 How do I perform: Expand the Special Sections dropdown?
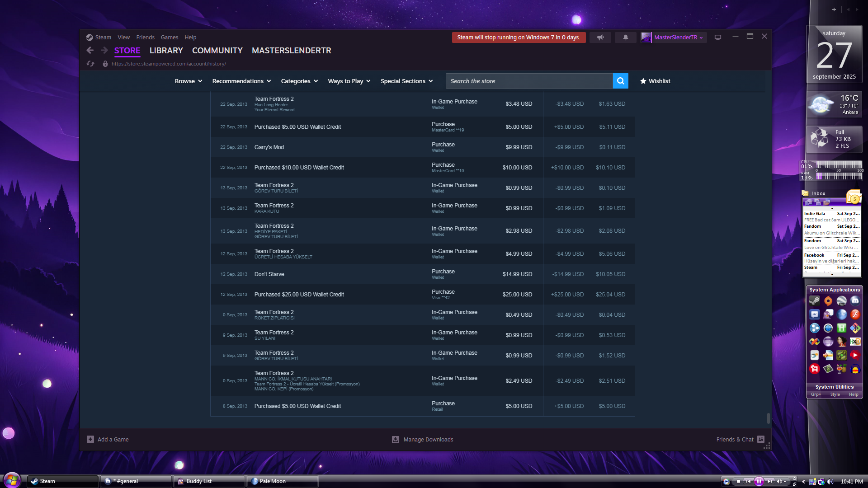[407, 81]
